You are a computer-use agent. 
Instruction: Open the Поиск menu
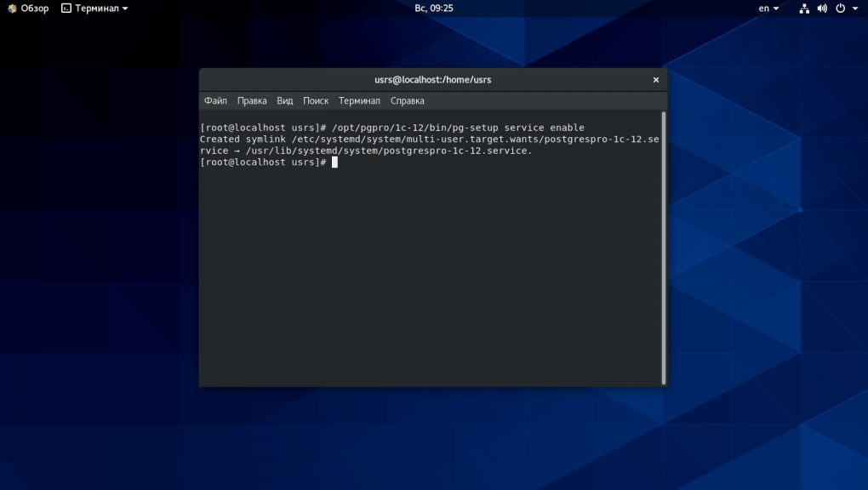pos(316,100)
